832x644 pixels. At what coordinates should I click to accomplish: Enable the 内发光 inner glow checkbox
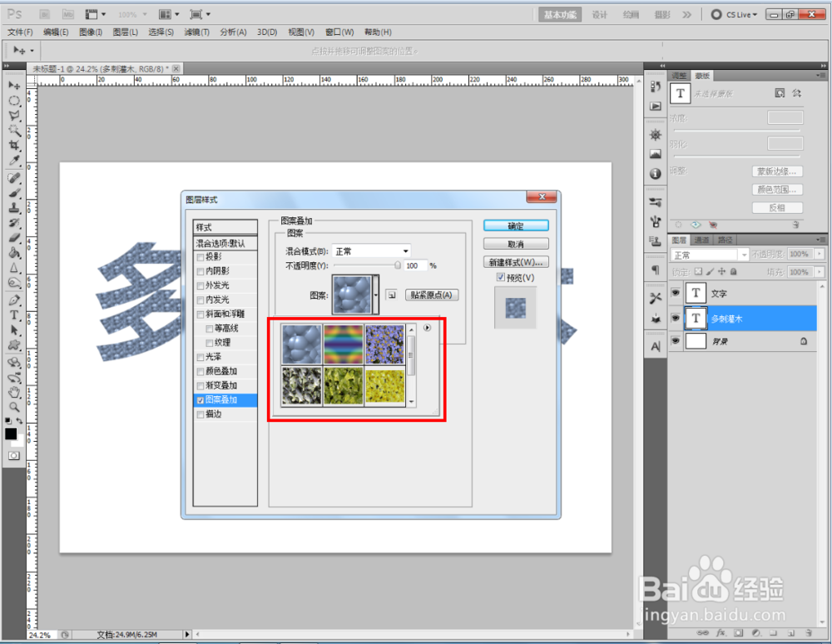(x=201, y=300)
